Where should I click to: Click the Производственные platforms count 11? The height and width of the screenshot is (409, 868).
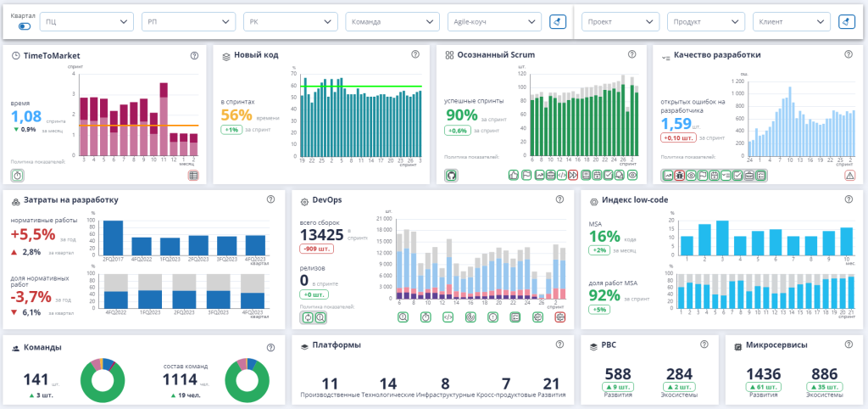[x=330, y=384]
